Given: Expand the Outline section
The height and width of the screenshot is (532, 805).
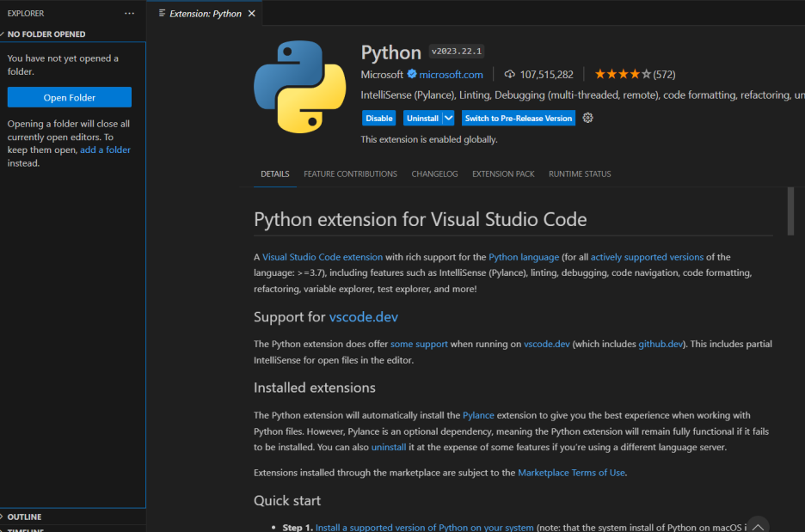Looking at the screenshot, I should click(72, 517).
